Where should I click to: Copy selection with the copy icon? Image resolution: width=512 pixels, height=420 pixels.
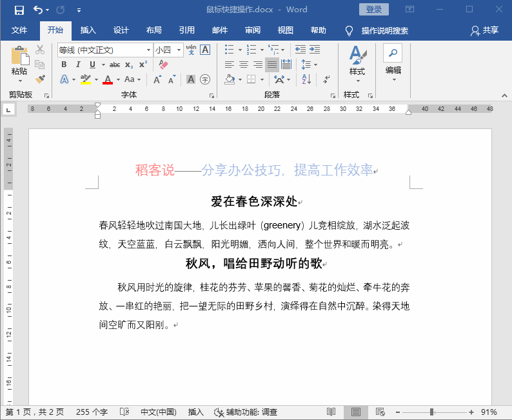[40, 65]
